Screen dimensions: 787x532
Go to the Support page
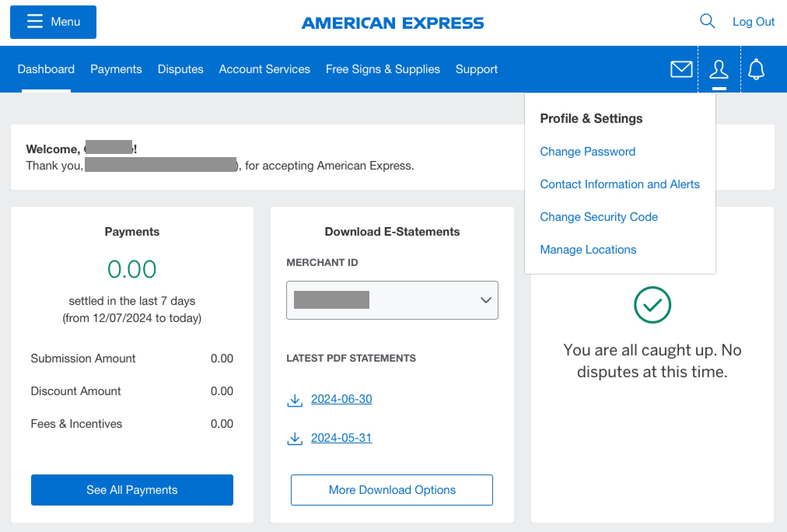(x=477, y=69)
